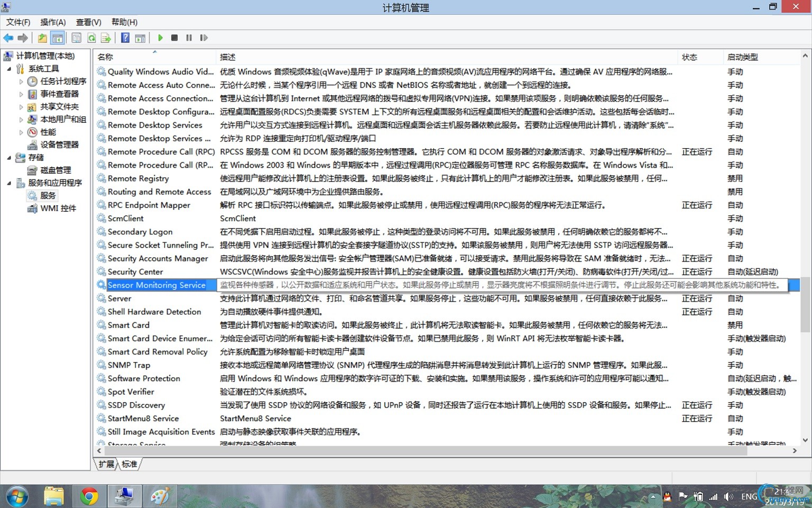The height and width of the screenshot is (508, 812).
Task: Select the RPC Endpoint Mapper service
Action: [149, 205]
